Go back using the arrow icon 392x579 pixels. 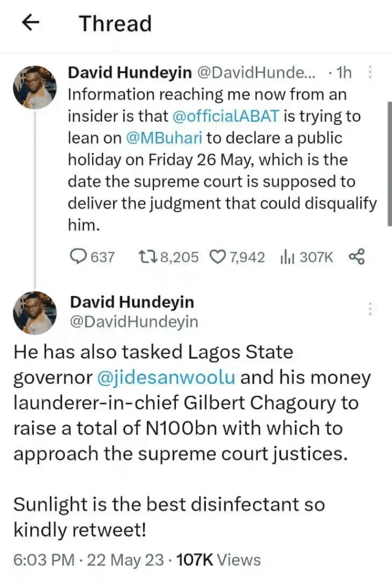click(31, 23)
